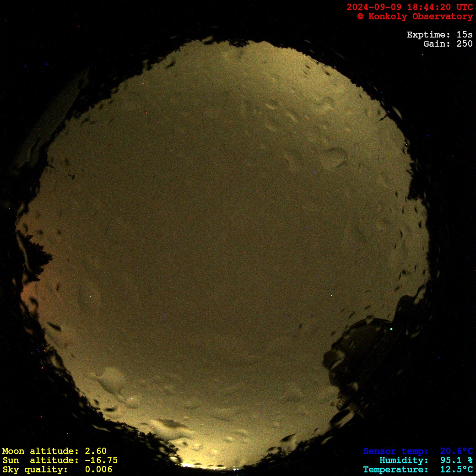Click the 2024-09-09 UTC timestamp text

point(410,7)
